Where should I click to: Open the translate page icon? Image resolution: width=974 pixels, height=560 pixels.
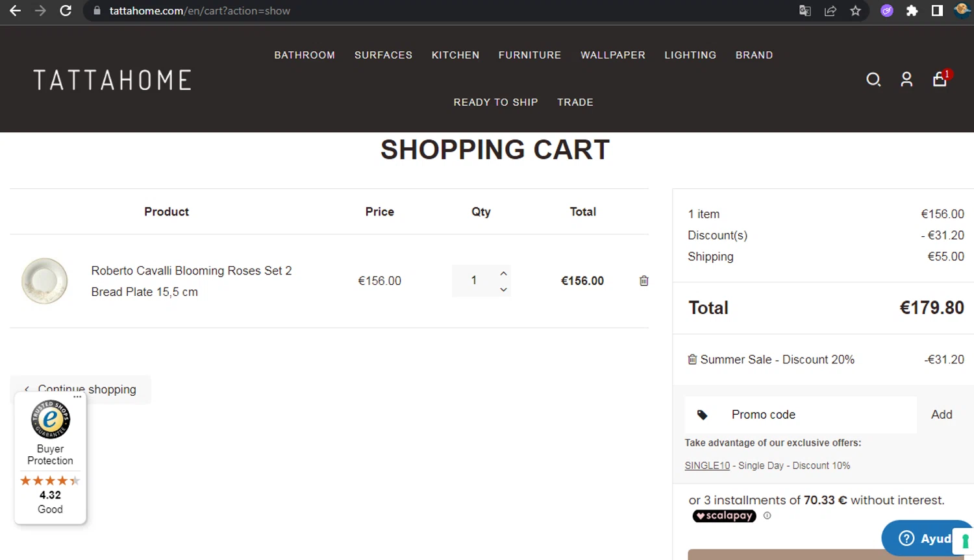coord(805,11)
